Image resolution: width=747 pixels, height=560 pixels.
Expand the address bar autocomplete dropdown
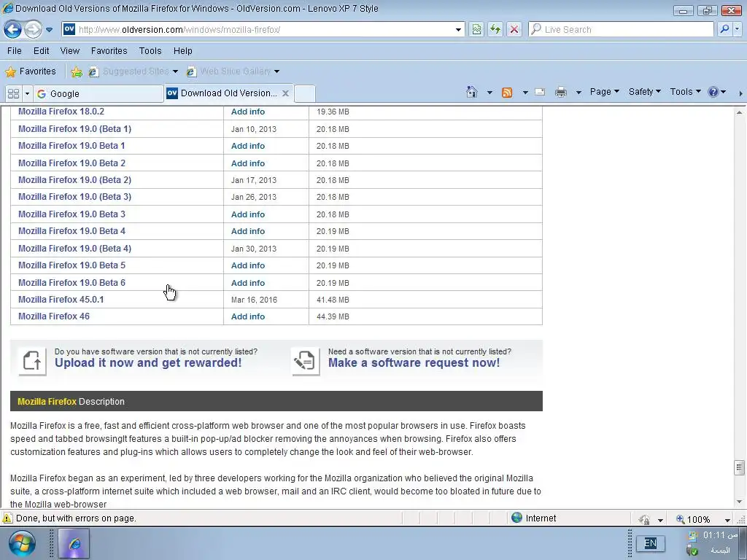tap(458, 29)
